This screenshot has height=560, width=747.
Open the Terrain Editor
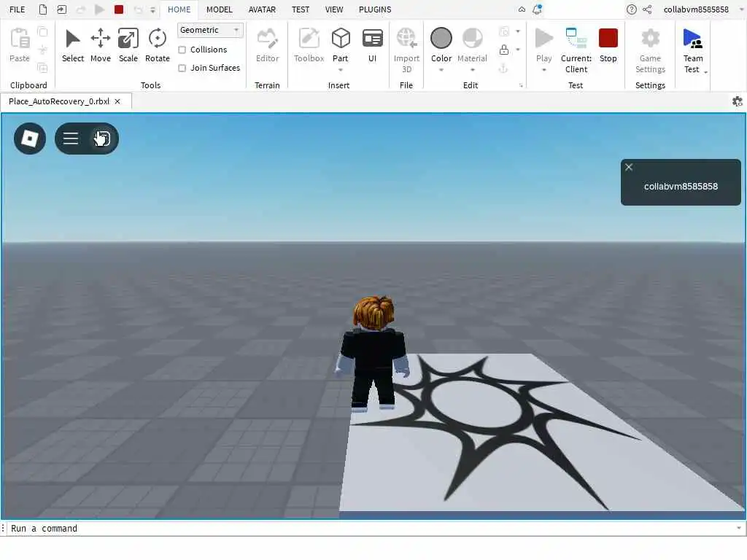[x=267, y=39]
